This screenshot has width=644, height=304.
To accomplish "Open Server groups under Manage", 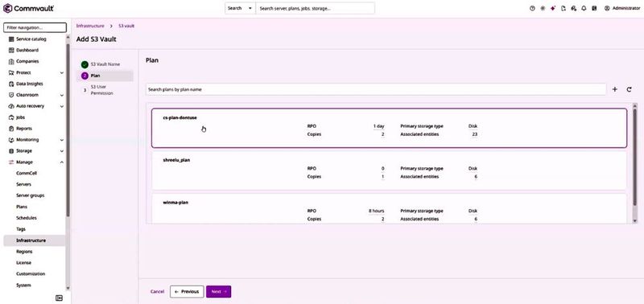I will (x=30, y=195).
